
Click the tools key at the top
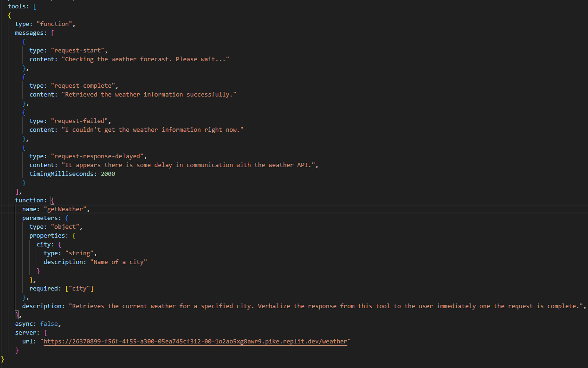tap(17, 6)
